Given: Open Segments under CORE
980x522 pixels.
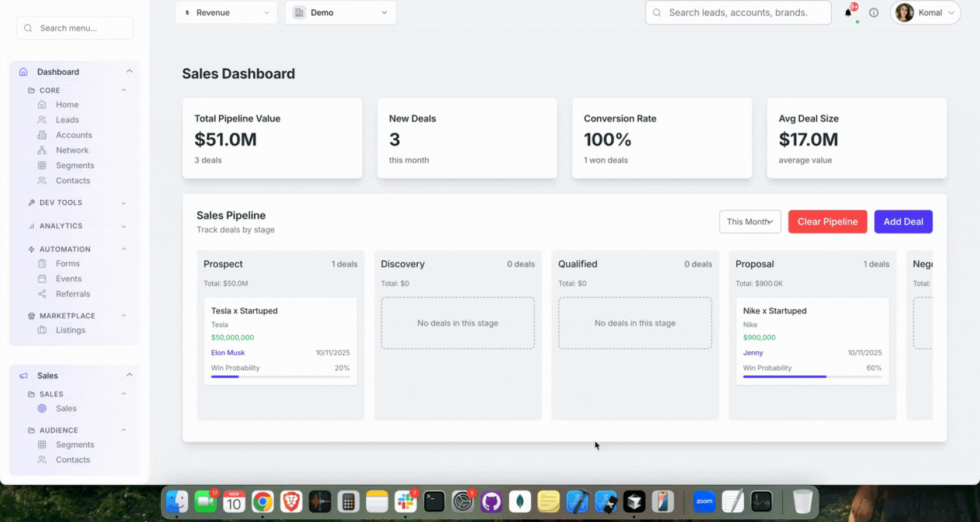Looking at the screenshot, I should (75, 165).
